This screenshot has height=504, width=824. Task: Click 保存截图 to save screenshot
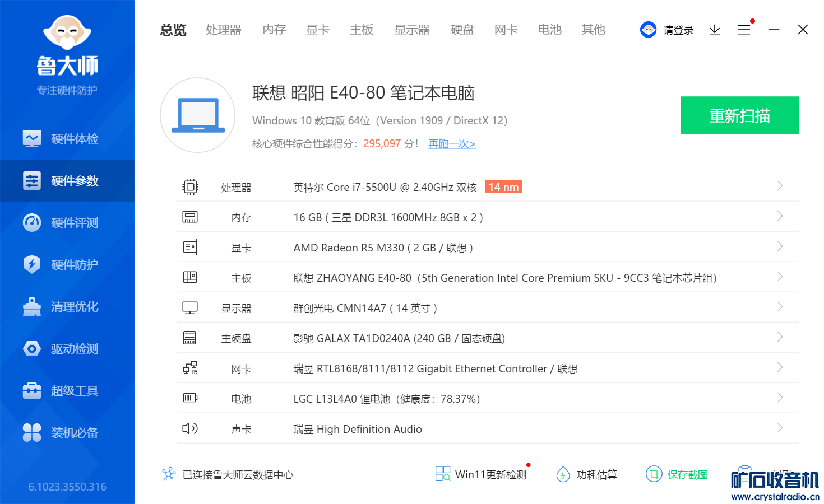point(677,474)
